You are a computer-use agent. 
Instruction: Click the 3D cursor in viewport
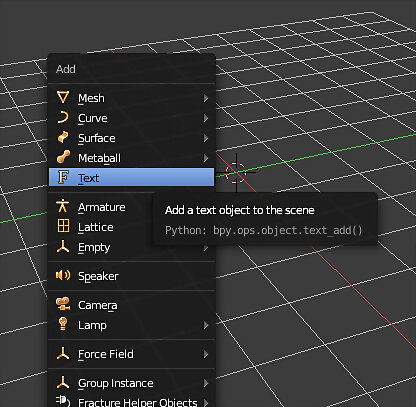point(236,173)
